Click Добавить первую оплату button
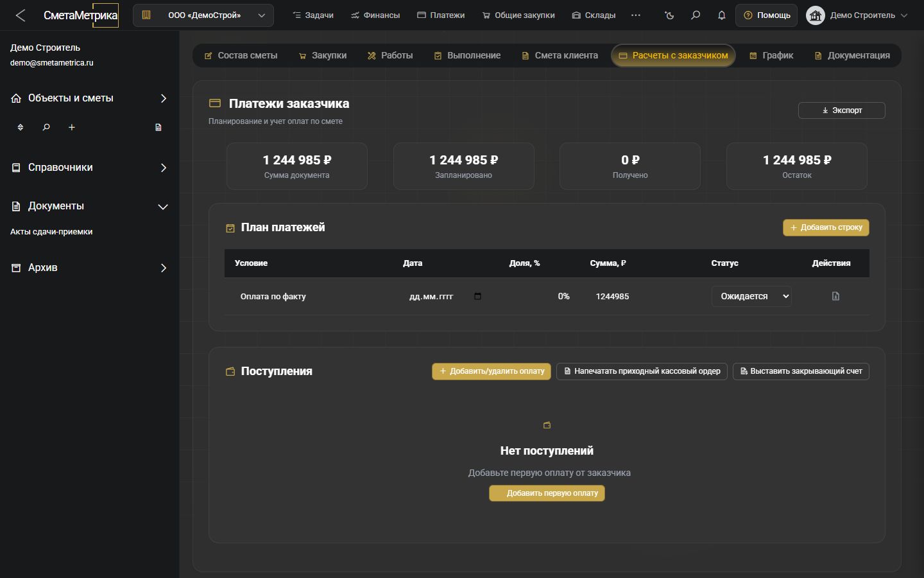Viewport: 924px width, 578px height. point(547,493)
